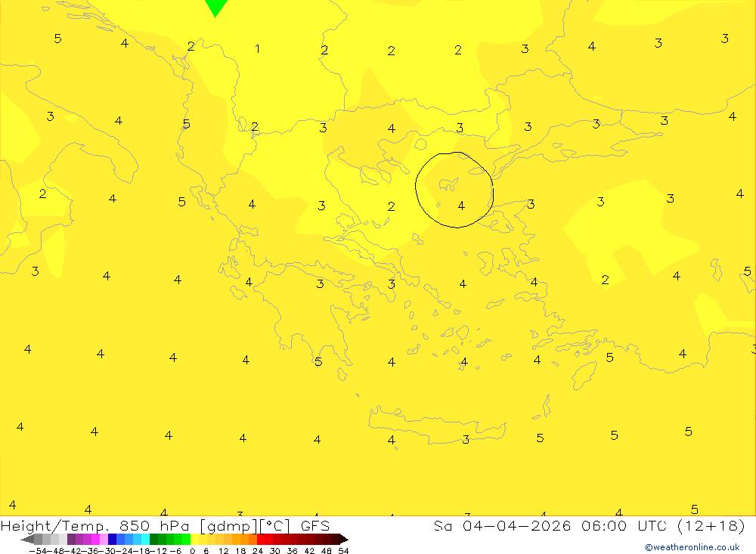
Task: Click the bright red legend swatch above 24
Action: pyautogui.click(x=261, y=539)
